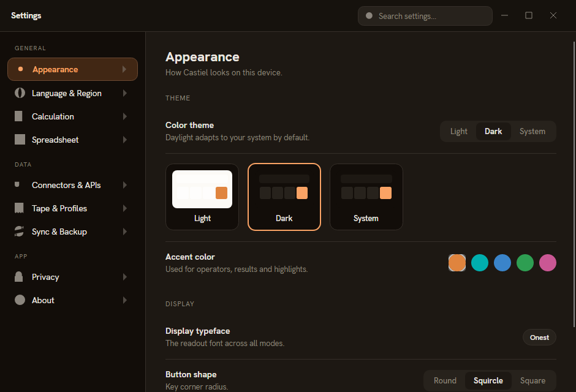The width and height of the screenshot is (576, 392).
Task: Select the orange accent color
Action: pyautogui.click(x=457, y=263)
